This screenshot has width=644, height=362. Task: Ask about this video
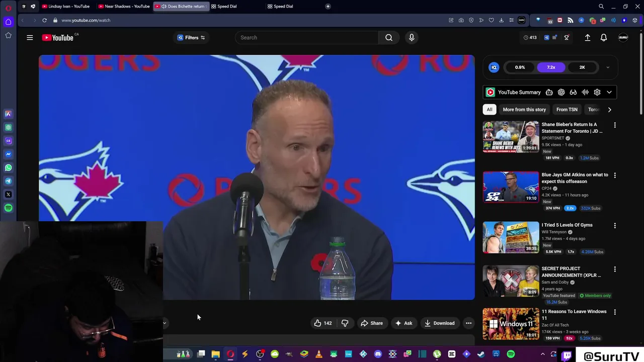pos(404,323)
